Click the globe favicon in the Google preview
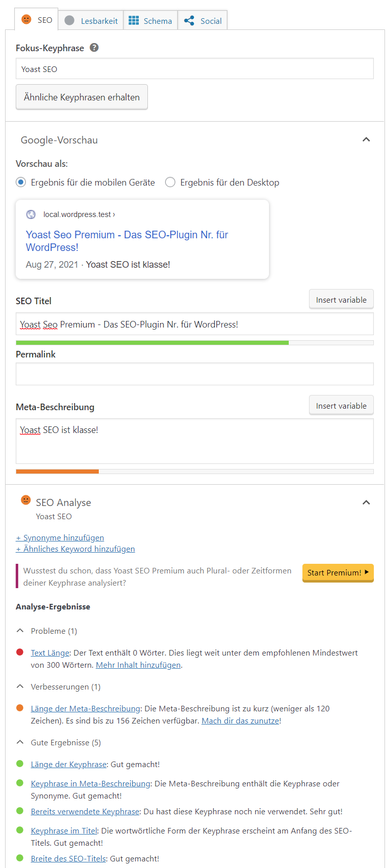This screenshot has width=386, height=868. pyautogui.click(x=31, y=214)
